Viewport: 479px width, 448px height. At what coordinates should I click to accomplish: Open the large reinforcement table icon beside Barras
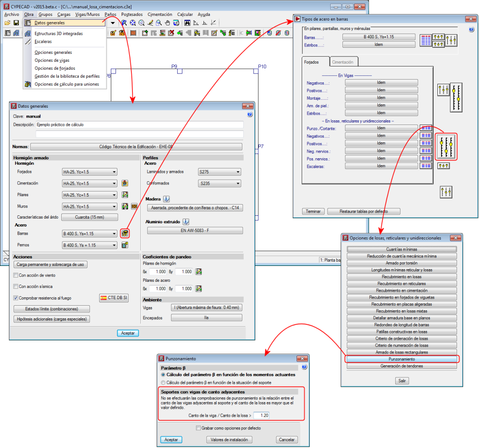pos(426,40)
